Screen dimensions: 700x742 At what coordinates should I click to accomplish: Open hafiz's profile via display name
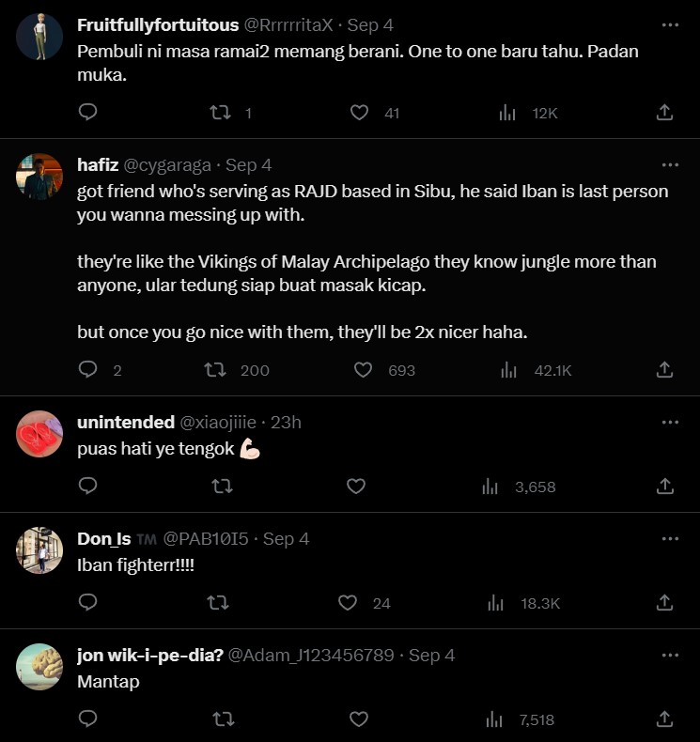pyautogui.click(x=98, y=165)
